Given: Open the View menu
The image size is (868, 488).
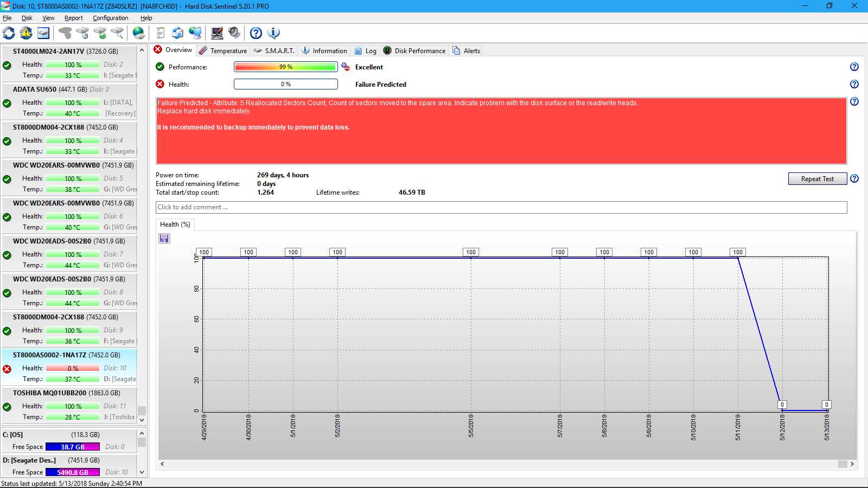Looking at the screenshot, I should coord(48,18).
